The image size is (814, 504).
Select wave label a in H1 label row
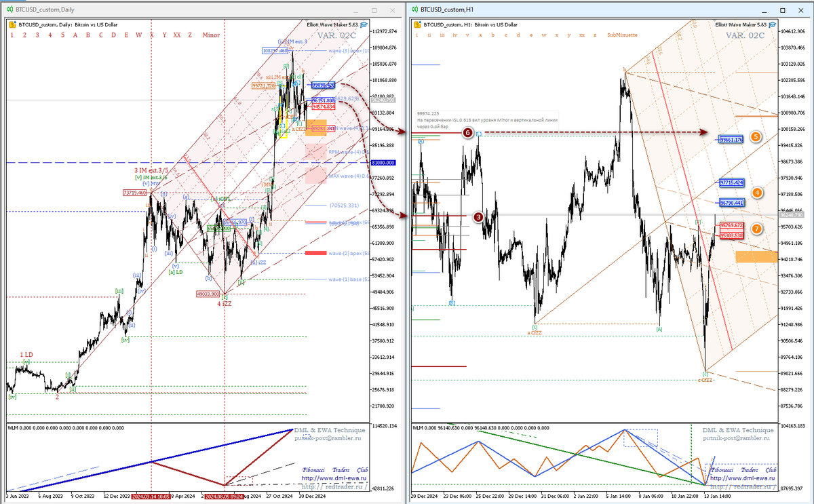pyautogui.click(x=481, y=35)
